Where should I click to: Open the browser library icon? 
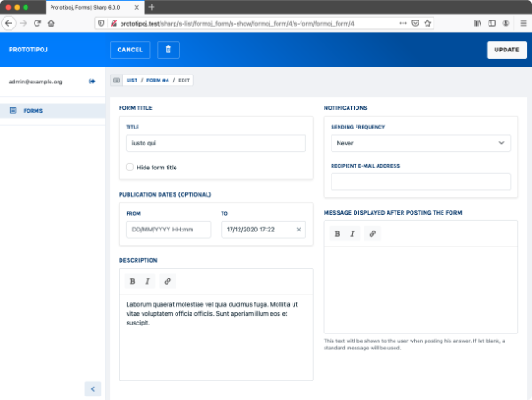[x=478, y=23]
